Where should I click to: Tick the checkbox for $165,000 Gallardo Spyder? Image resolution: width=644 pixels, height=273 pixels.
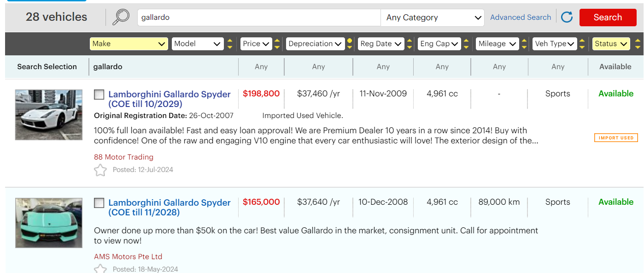click(x=99, y=203)
